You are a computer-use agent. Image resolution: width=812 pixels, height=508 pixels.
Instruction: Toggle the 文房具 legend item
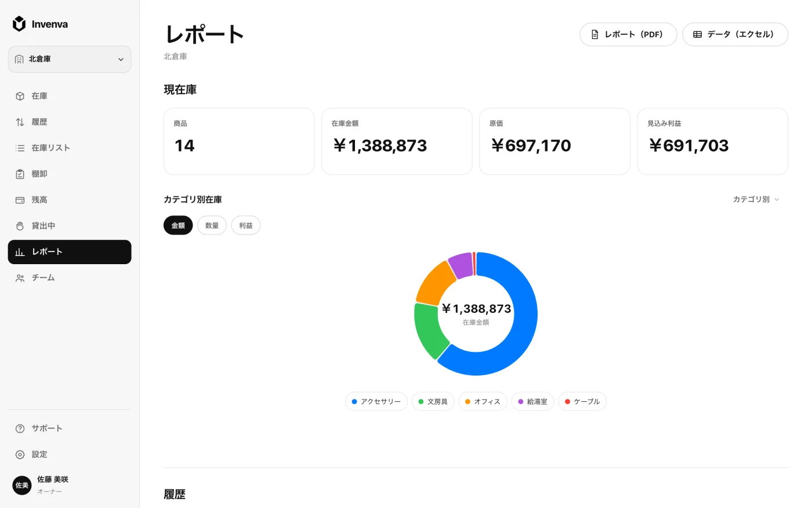coord(433,402)
